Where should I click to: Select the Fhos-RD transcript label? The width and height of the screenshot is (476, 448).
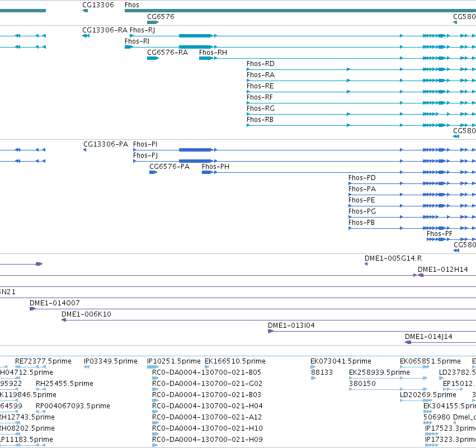[x=261, y=64]
